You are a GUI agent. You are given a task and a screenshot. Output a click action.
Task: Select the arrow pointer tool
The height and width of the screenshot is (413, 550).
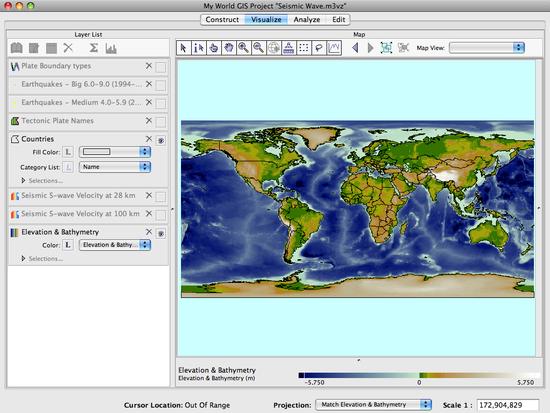pos(183,48)
